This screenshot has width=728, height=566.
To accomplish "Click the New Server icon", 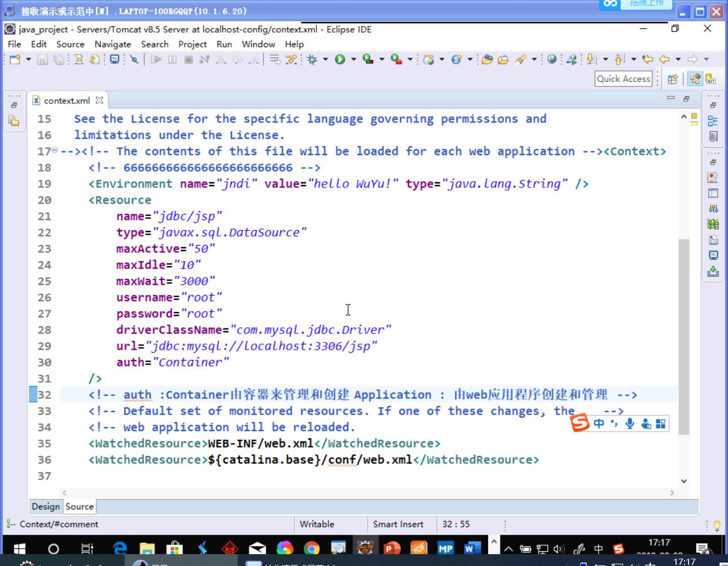I will (x=429, y=59).
